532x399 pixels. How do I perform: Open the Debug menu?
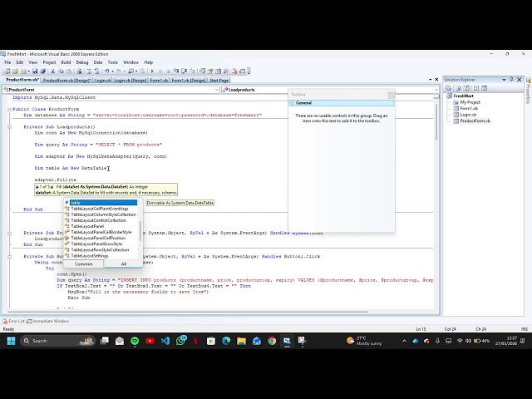click(x=82, y=62)
